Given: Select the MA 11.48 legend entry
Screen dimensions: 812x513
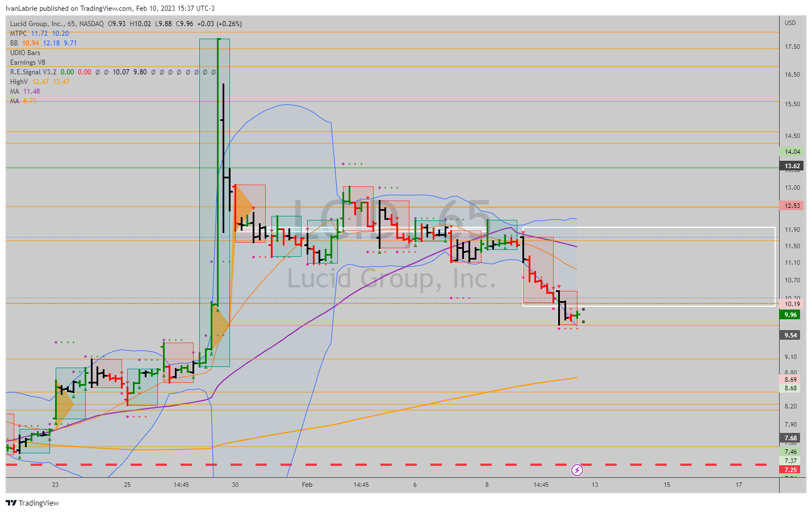Looking at the screenshot, I should (x=25, y=91).
